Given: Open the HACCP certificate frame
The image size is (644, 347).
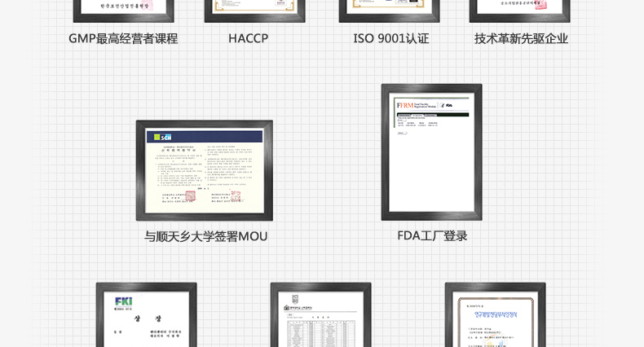Looking at the screenshot, I should pos(254,10).
